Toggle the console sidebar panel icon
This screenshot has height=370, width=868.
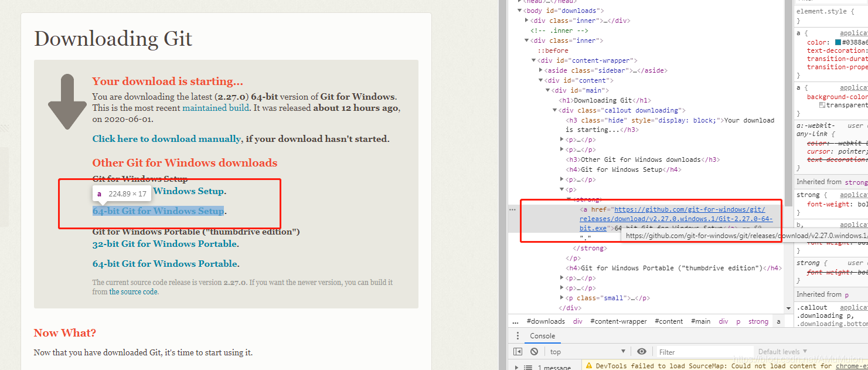518,352
